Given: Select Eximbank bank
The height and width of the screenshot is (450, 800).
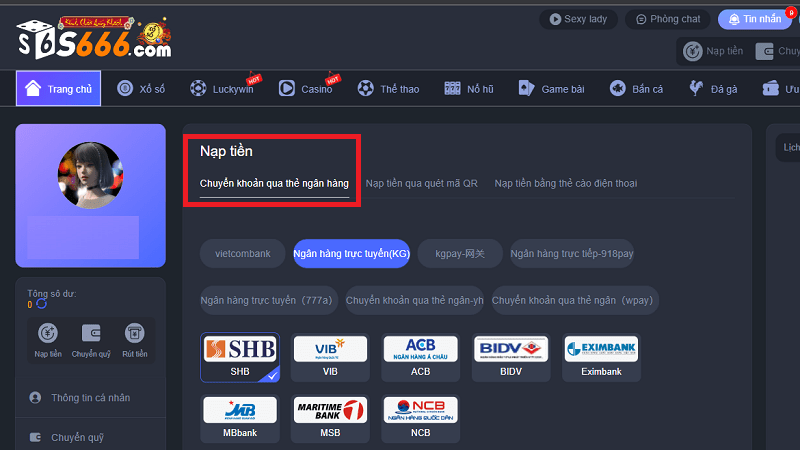Looking at the screenshot, I should tap(601, 357).
